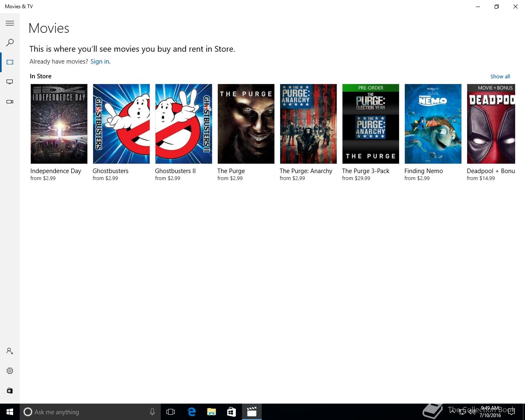This screenshot has width=525, height=420.
Task: Open Task View from the taskbar
Action: 171,412
